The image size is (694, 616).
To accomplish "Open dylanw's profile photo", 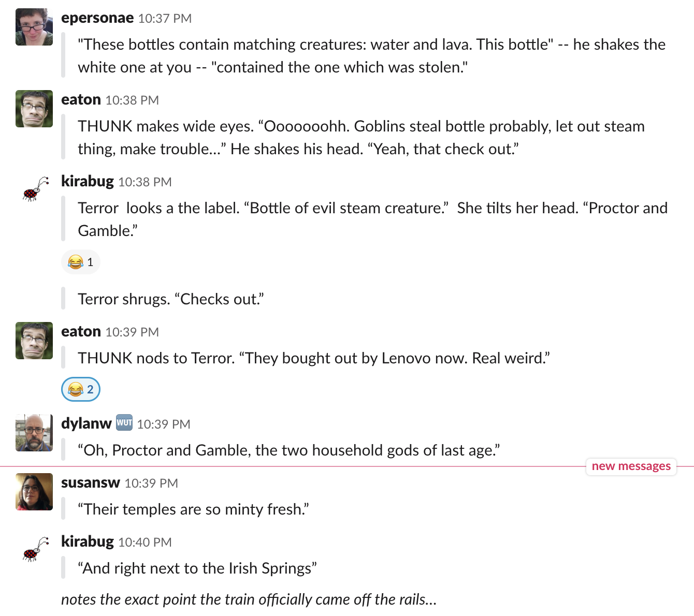I will pos(34,433).
